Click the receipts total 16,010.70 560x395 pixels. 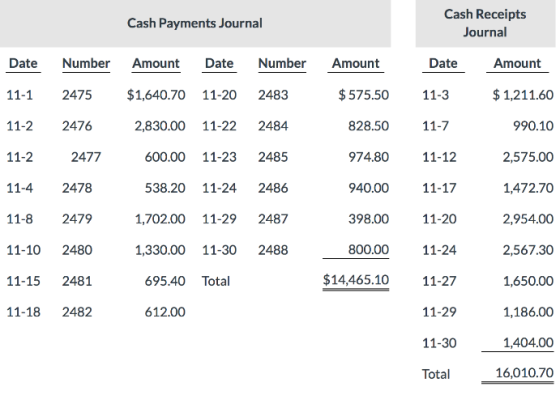(524, 373)
